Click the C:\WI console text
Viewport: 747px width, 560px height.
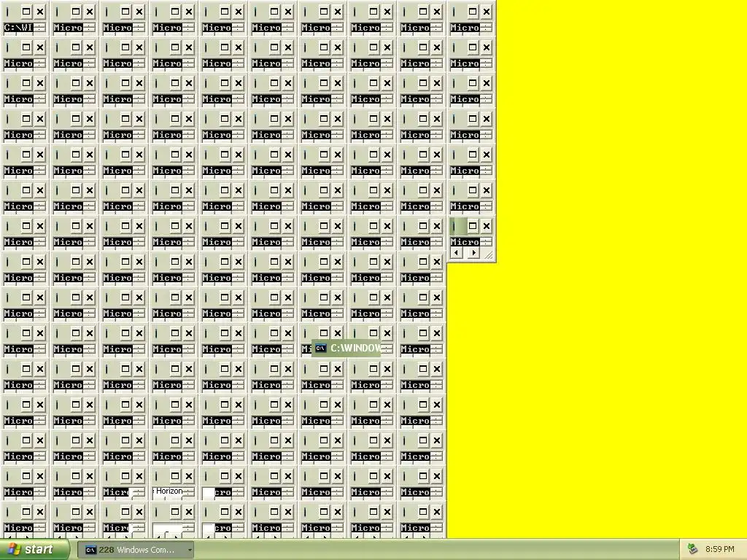click(18, 28)
